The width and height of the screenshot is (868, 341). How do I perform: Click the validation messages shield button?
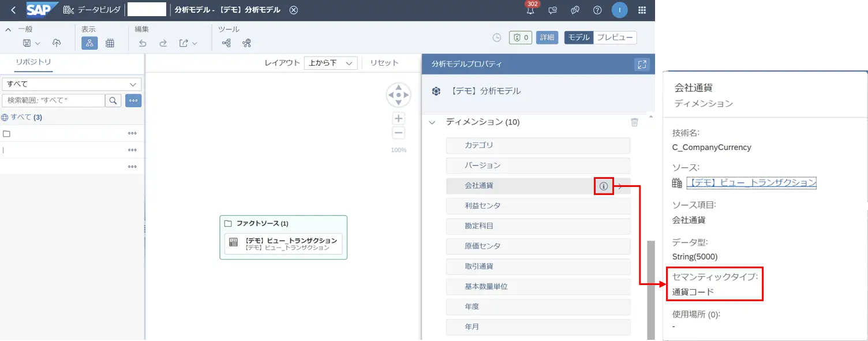(x=520, y=38)
